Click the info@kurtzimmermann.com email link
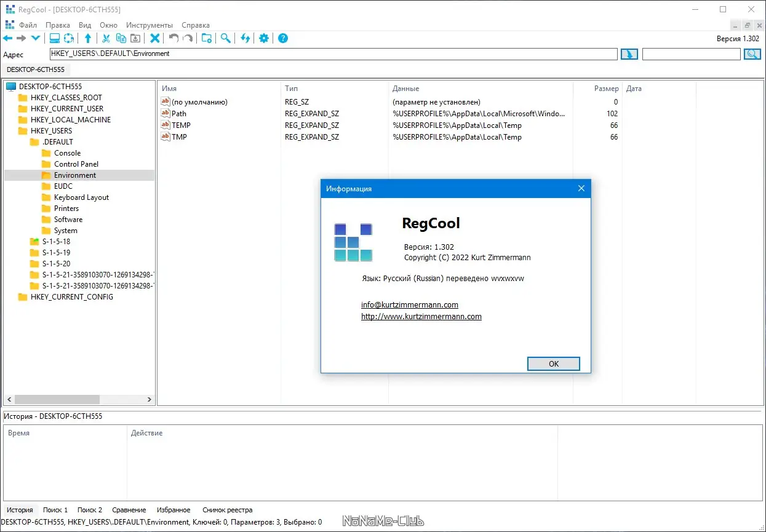 (410, 304)
